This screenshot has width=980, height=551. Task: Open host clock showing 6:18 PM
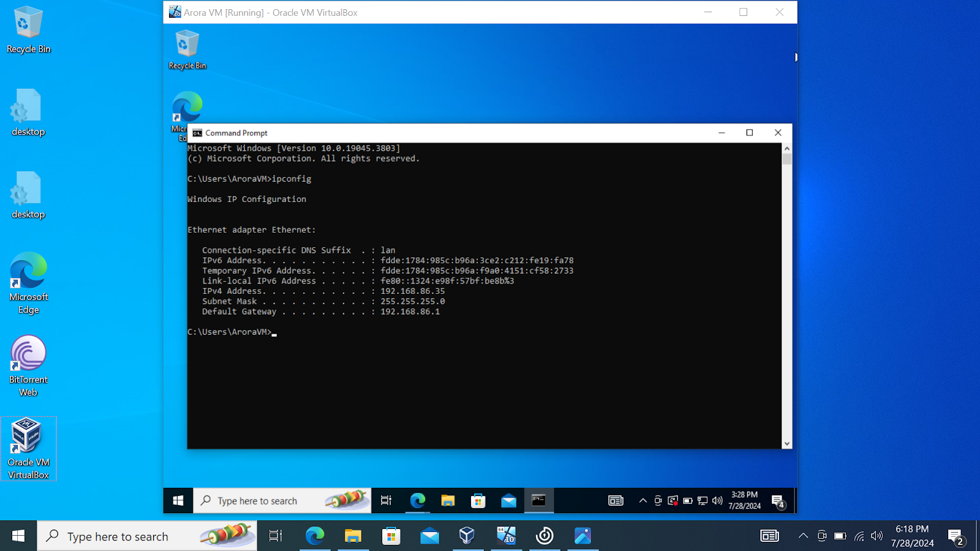(912, 536)
